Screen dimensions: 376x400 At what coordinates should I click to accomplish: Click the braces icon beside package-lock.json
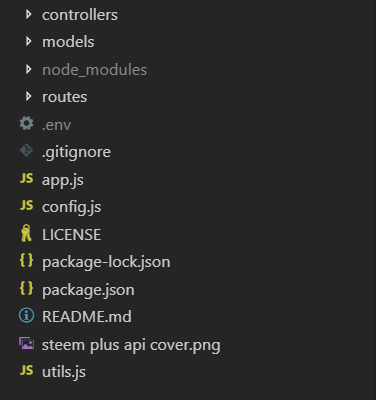pyautogui.click(x=26, y=260)
